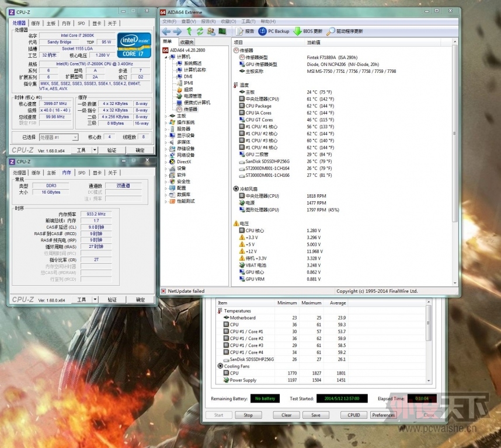501x448 pixels.
Task: Go forward using AIDA64 blue right arrow
Action: pos(178,32)
